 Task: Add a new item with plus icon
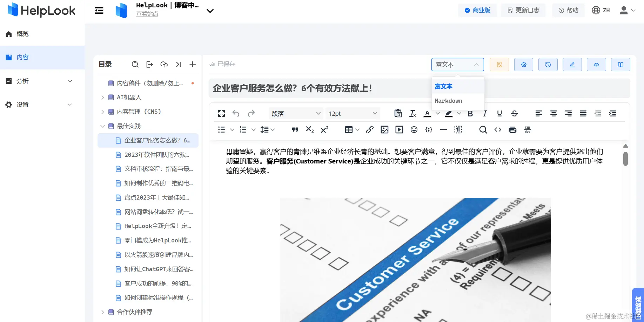click(x=193, y=64)
